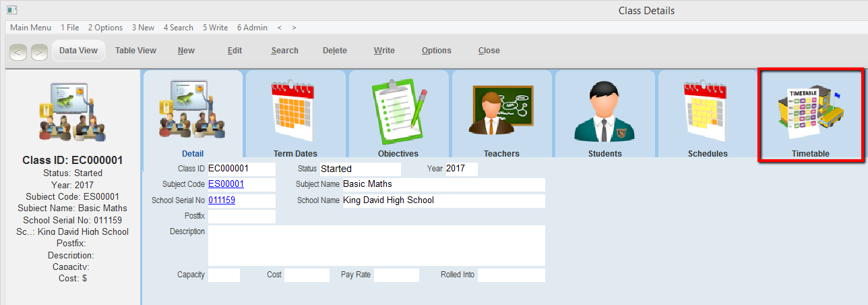This screenshot has height=305, width=868.
Task: Focus the Capacity input field
Action: [x=224, y=275]
